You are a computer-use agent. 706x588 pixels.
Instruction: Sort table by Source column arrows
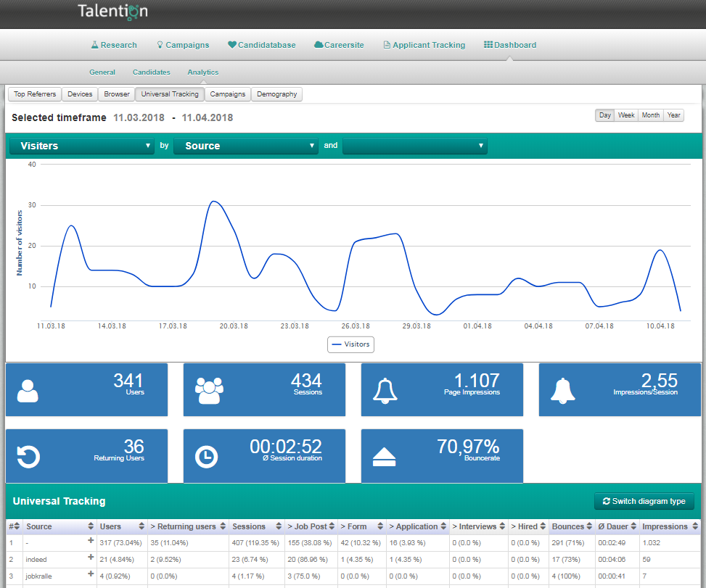(x=91, y=526)
